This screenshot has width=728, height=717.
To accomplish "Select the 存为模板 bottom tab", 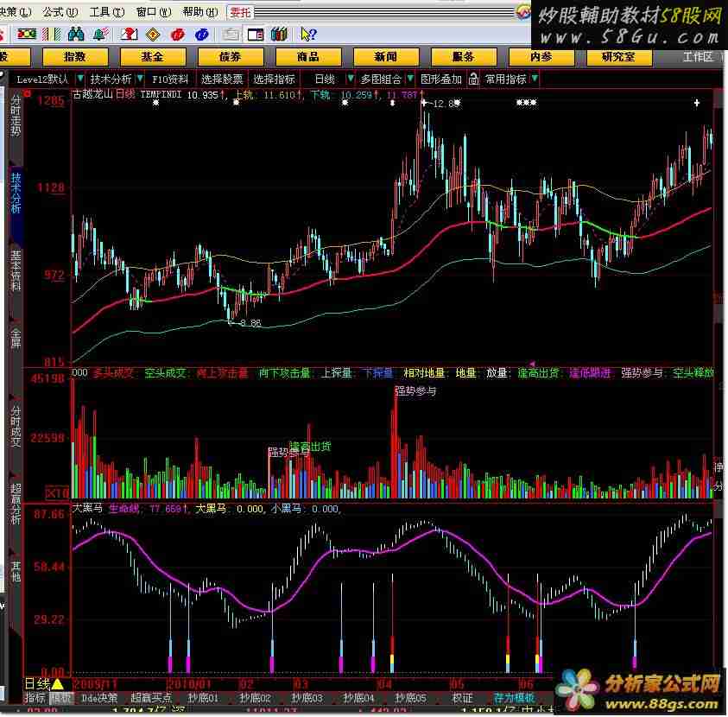I will click(514, 697).
